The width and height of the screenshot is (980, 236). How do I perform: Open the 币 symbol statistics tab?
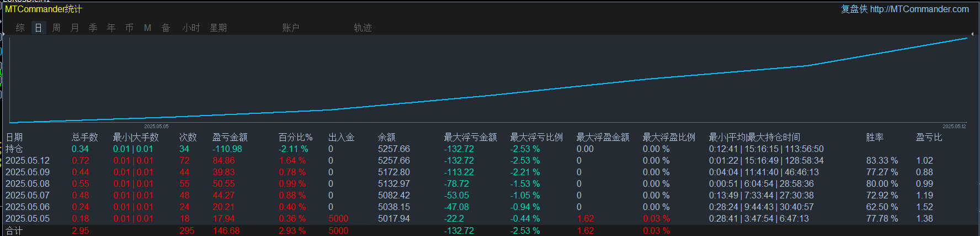click(129, 28)
